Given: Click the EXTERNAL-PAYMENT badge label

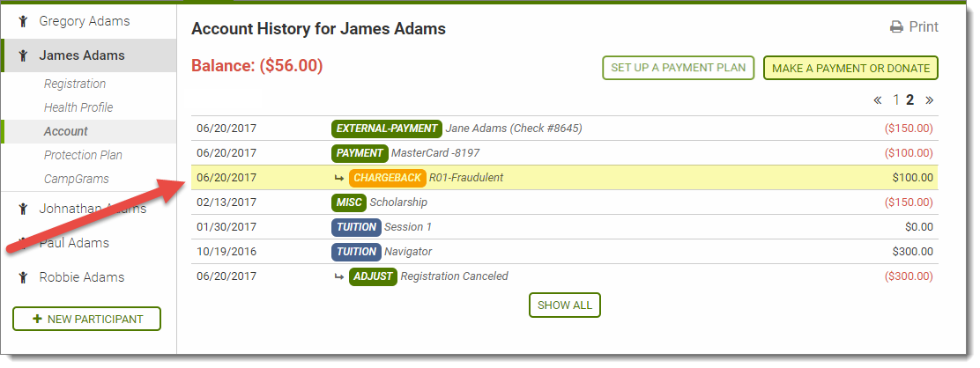Looking at the screenshot, I should tap(387, 129).
